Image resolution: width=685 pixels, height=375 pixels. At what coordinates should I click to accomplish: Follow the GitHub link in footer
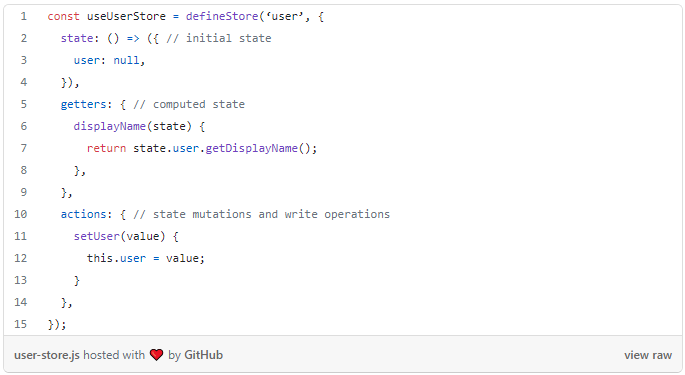pyautogui.click(x=204, y=355)
